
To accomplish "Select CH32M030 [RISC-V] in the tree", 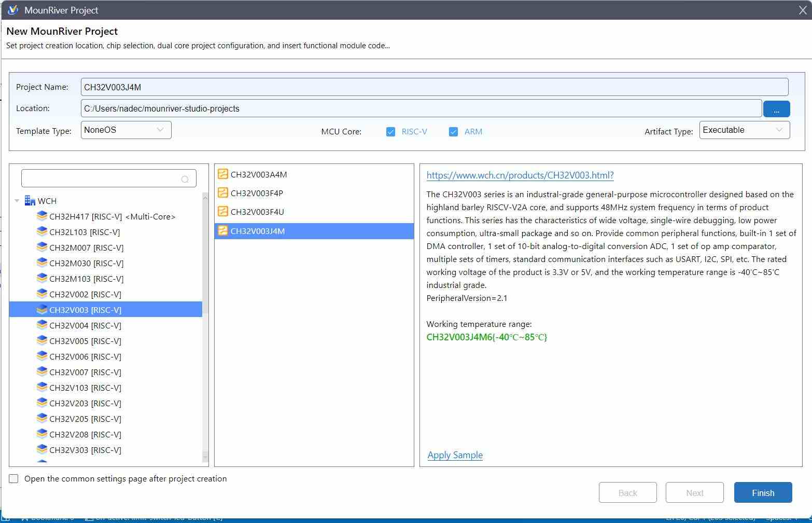I will click(x=86, y=263).
